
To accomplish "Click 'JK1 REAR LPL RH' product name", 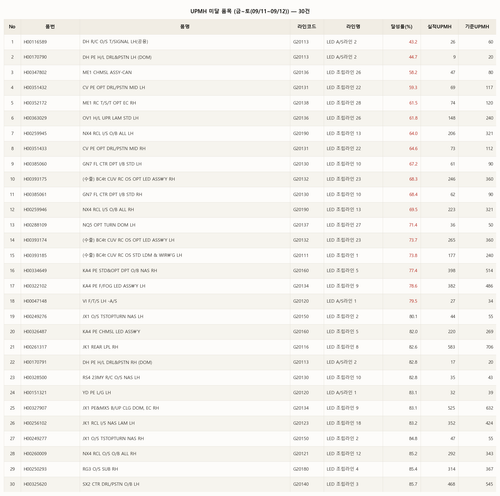I will [x=100, y=347].
